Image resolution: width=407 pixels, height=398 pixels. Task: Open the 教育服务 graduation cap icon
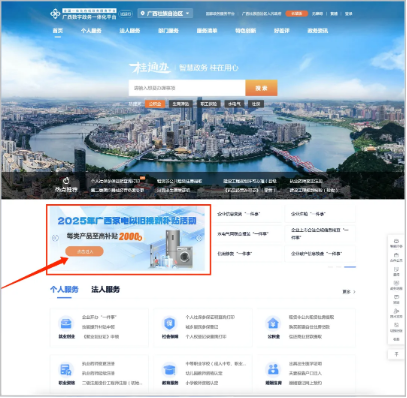(170, 370)
